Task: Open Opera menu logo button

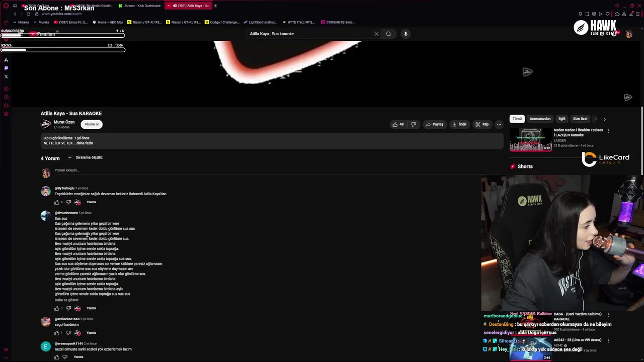Action: pos(6,6)
